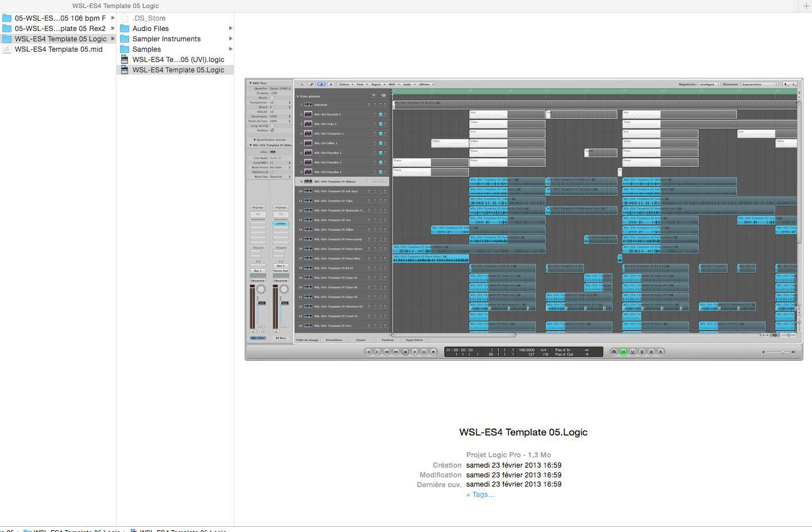Select 'WSL-ES4 Te…05 (UVI).logic' file name
The width and height of the screenshot is (812, 532).
[179, 59]
